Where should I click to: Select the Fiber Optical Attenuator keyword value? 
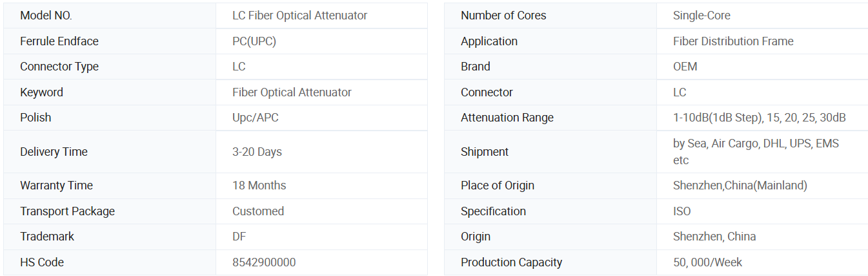click(292, 92)
